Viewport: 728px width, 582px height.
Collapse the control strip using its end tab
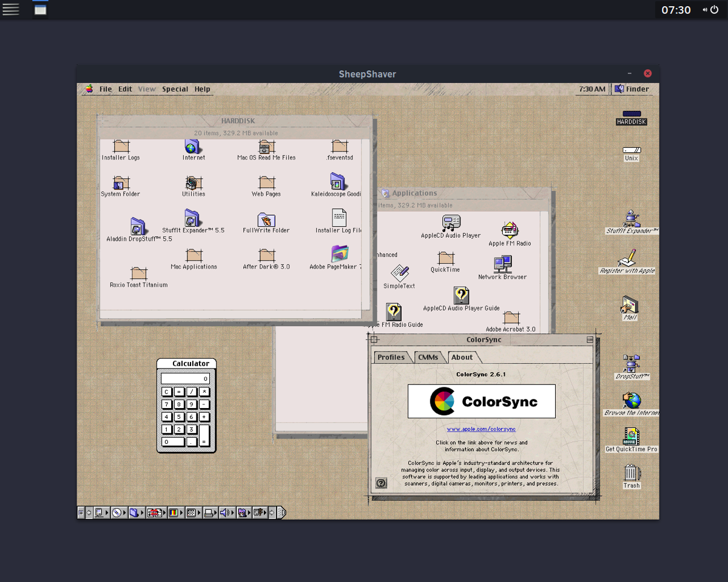(x=281, y=513)
